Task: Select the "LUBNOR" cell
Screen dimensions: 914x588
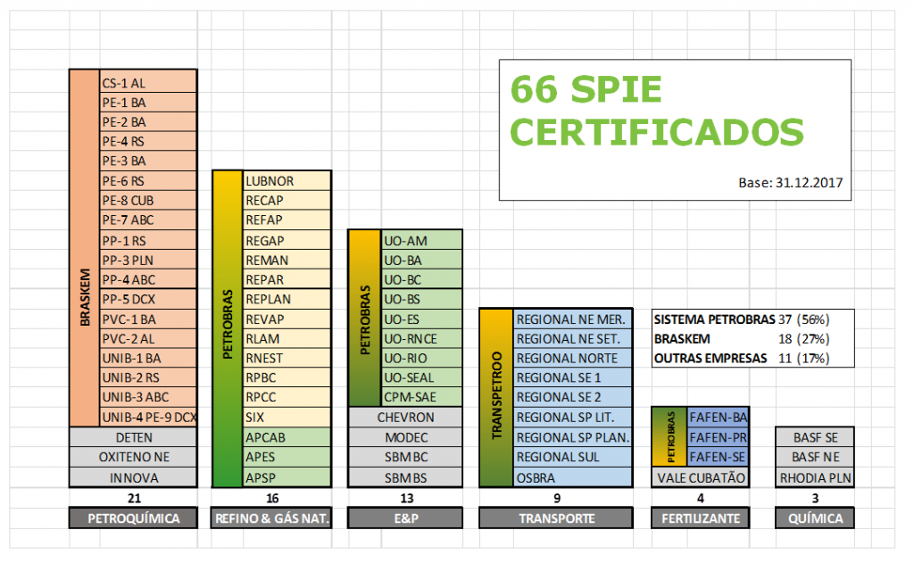Action: point(287,180)
